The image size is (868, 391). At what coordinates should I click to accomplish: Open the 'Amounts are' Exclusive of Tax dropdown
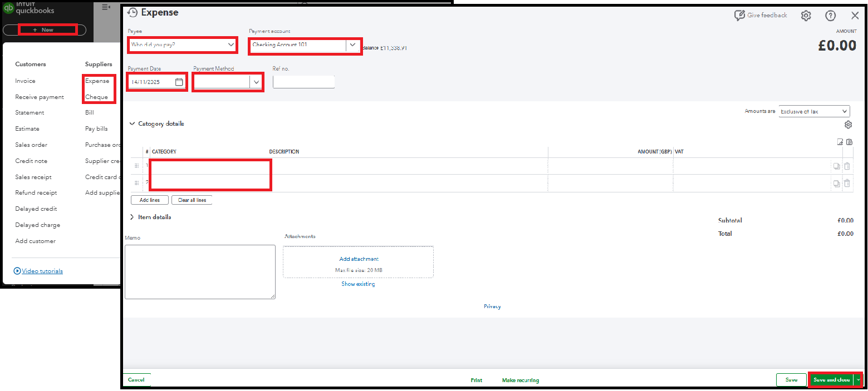click(814, 111)
